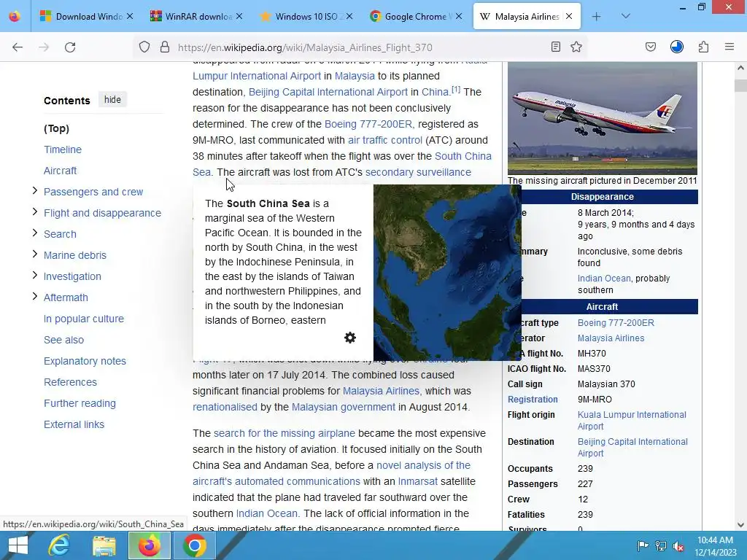Click the South China Sea map preview
This screenshot has width=747, height=560.
click(x=447, y=273)
